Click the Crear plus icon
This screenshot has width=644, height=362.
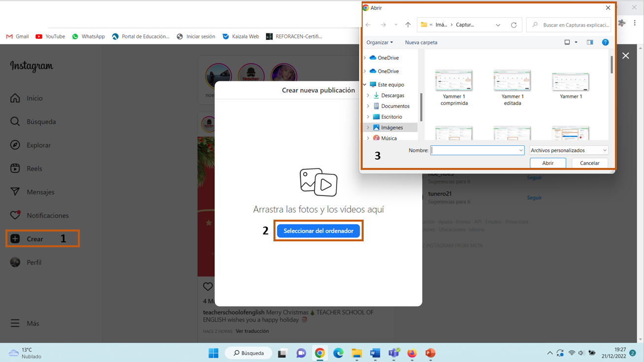pos(15,239)
